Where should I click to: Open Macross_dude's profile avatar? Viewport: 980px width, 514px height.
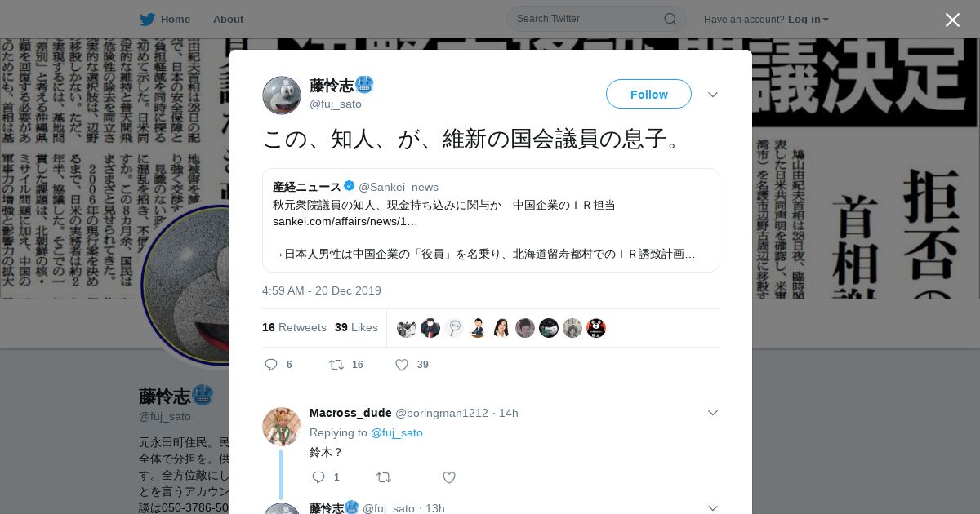pyautogui.click(x=282, y=426)
